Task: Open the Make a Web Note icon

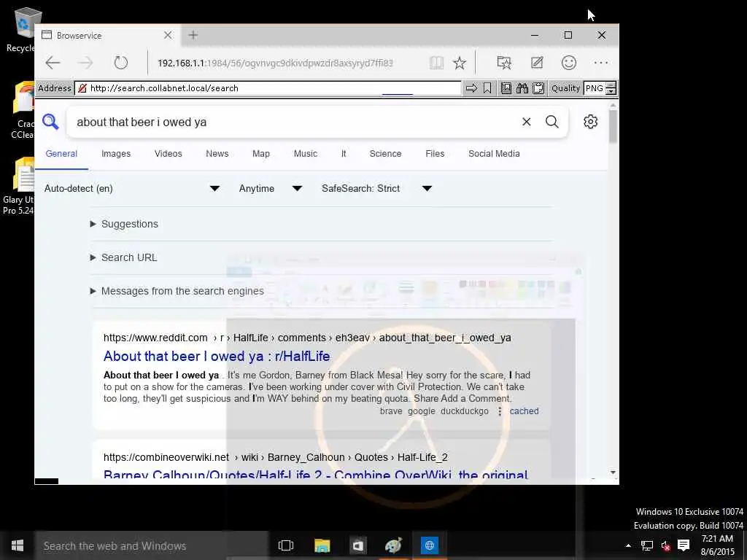Action: tap(537, 63)
